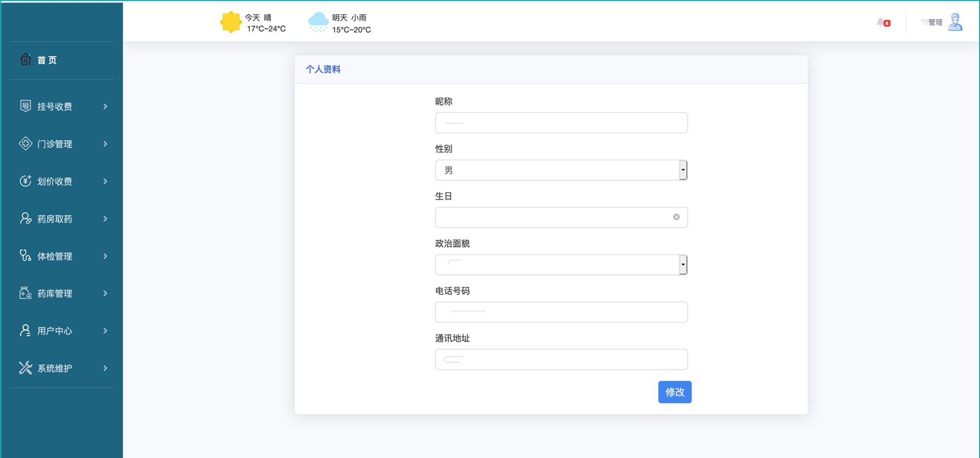
Task: Clear the birthday field with the X icon
Action: click(x=676, y=217)
